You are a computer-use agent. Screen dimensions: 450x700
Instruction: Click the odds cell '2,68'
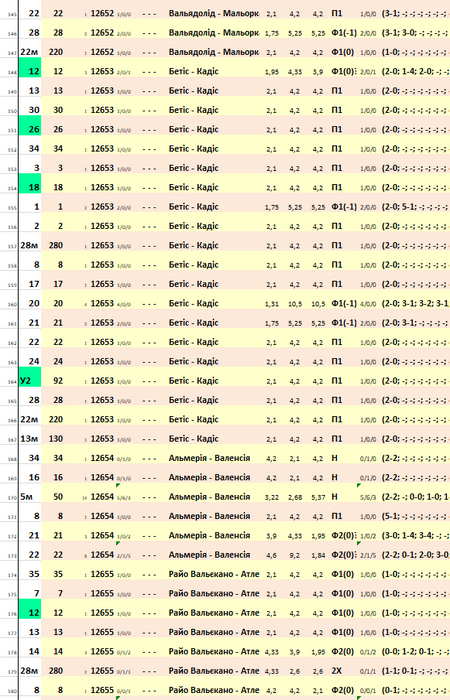click(295, 497)
